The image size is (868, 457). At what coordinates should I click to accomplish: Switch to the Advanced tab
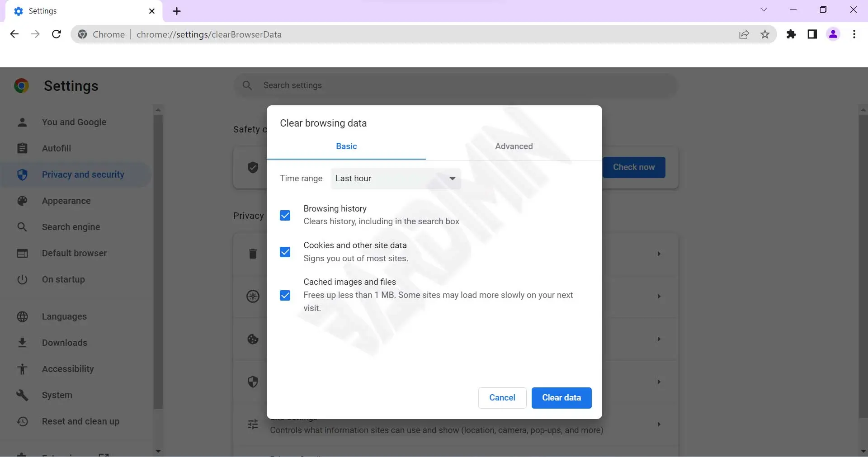coord(514,146)
